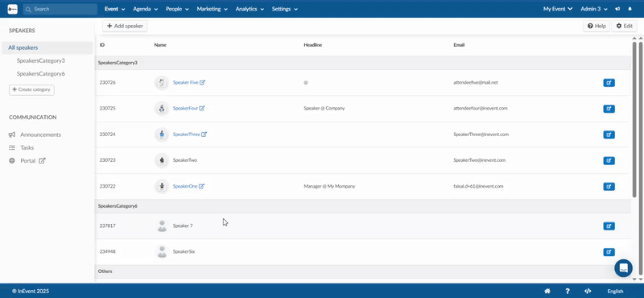
Task: Open external link icon beside Speaker Five
Action: click(203, 82)
